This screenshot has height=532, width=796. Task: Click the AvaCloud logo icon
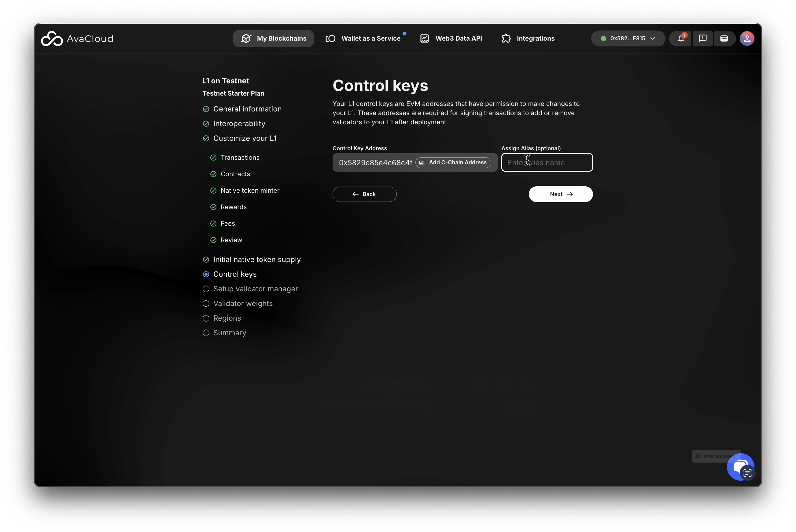click(x=52, y=39)
